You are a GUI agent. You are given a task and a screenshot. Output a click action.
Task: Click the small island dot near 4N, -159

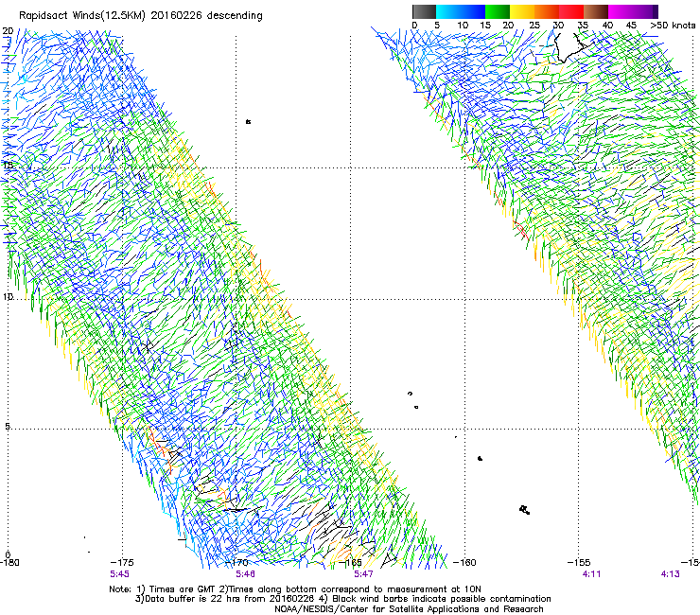[x=480, y=458]
